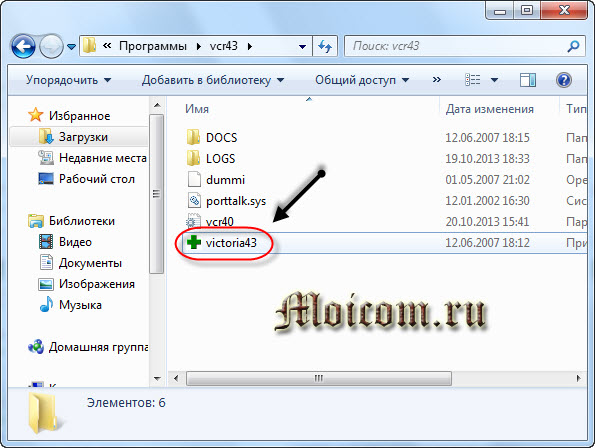
Task: Open recent pages dropdown near Back button
Action: pos(71,47)
